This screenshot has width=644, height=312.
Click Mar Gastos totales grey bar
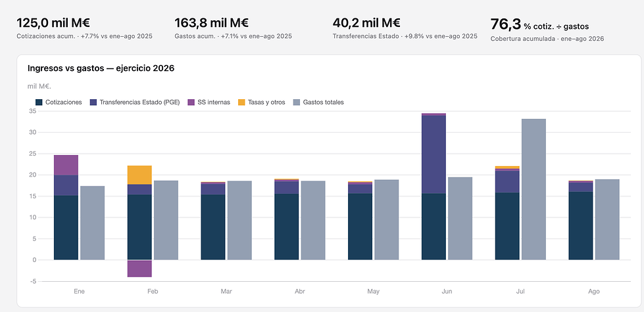coord(239,221)
